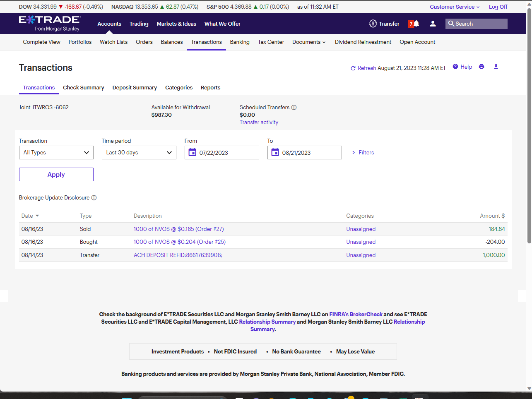Open the Transaction type dropdown

(56, 152)
